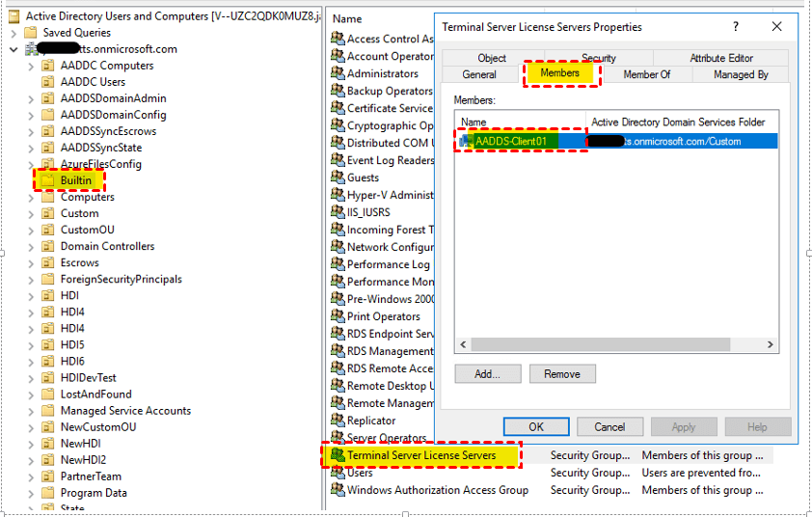Click the Print Operators group icon
The height and width of the screenshot is (517, 812).
338,315
